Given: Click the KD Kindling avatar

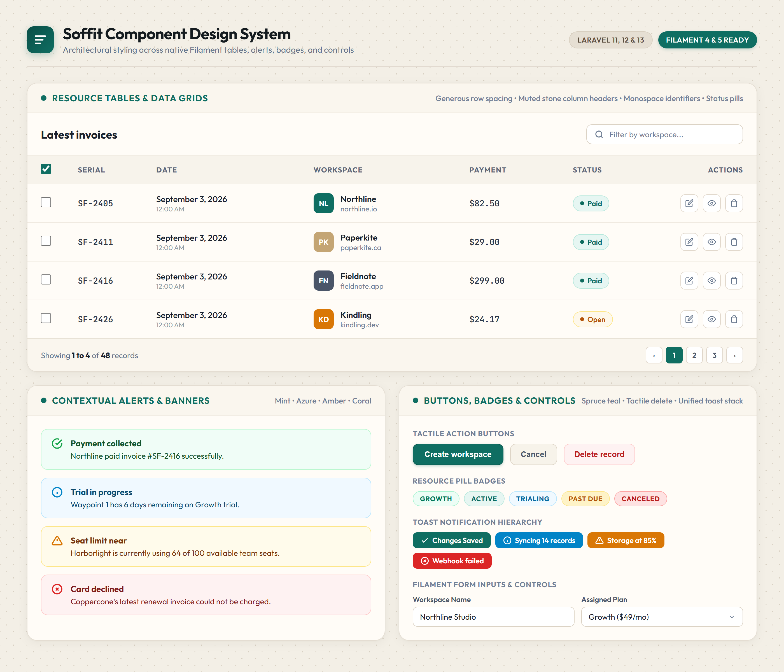Looking at the screenshot, I should [323, 319].
